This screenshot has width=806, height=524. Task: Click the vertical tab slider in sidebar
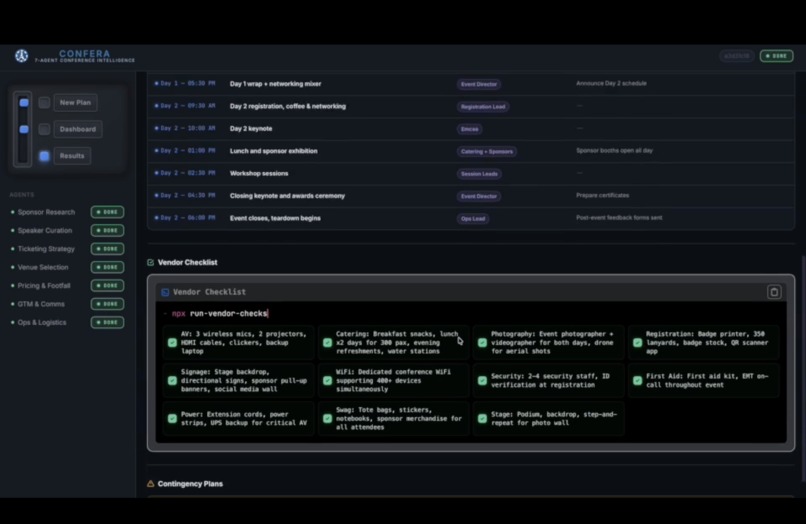pos(23,130)
